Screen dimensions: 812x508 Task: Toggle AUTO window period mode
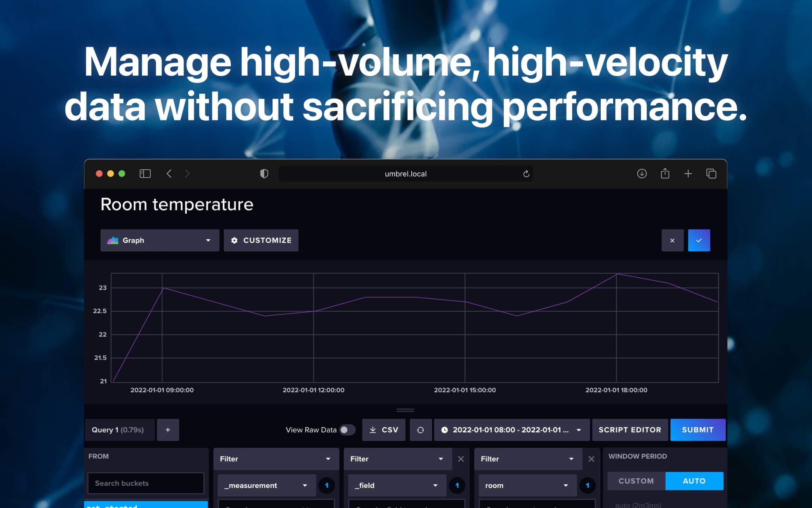point(693,481)
